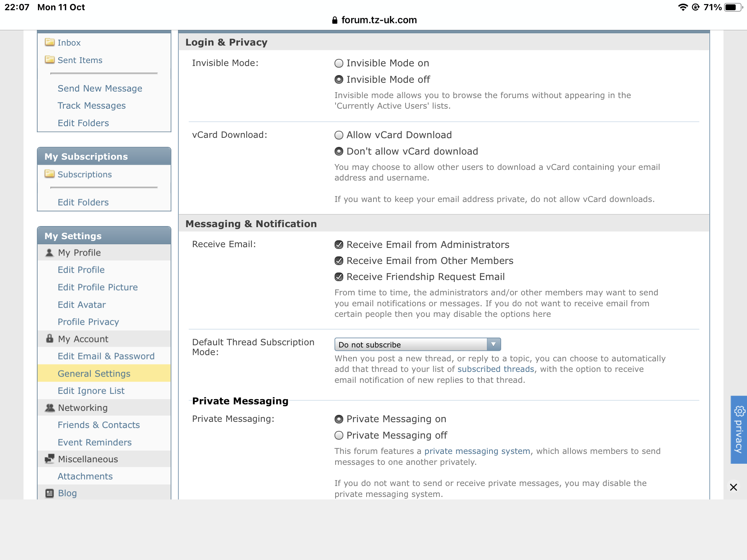Uncheck Receive Friendship Request Email

click(x=339, y=277)
